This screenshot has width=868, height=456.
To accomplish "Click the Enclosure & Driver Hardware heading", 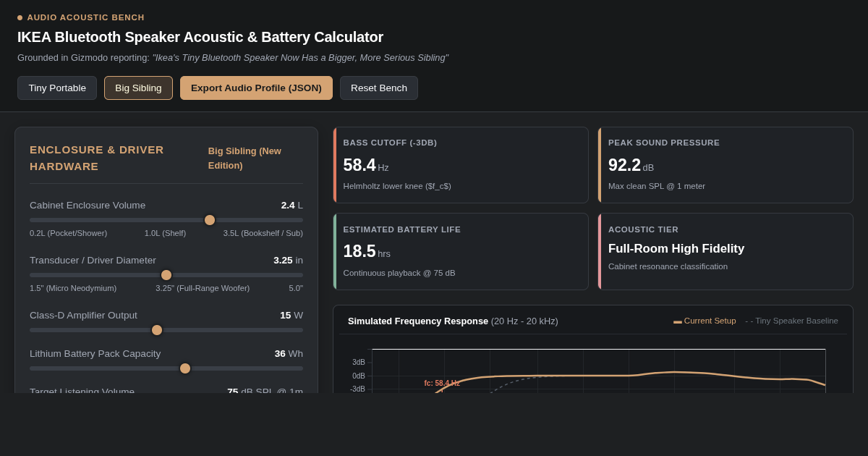I will (97, 158).
